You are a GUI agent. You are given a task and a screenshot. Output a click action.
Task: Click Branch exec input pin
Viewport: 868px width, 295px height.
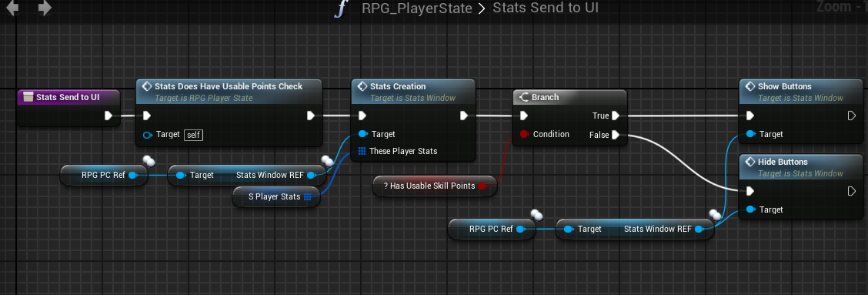(x=523, y=116)
